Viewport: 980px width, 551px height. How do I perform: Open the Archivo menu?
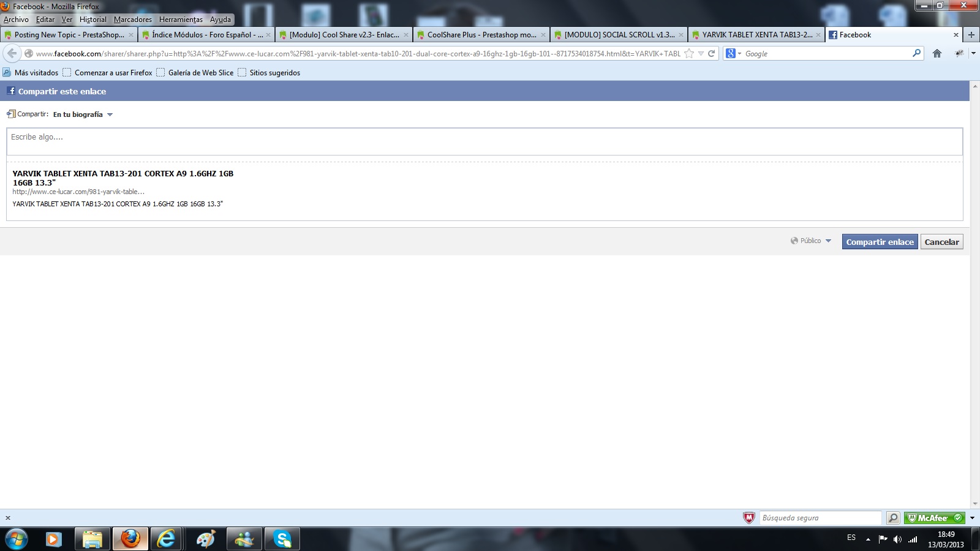pos(16,20)
